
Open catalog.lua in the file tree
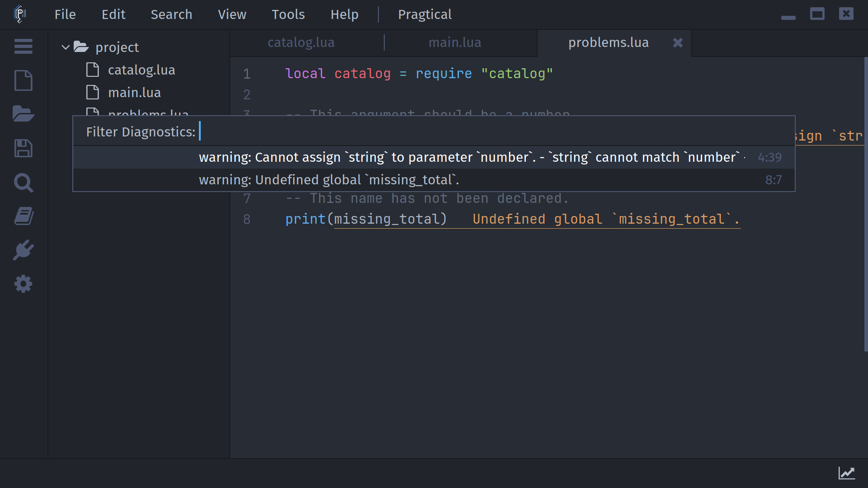click(x=142, y=70)
